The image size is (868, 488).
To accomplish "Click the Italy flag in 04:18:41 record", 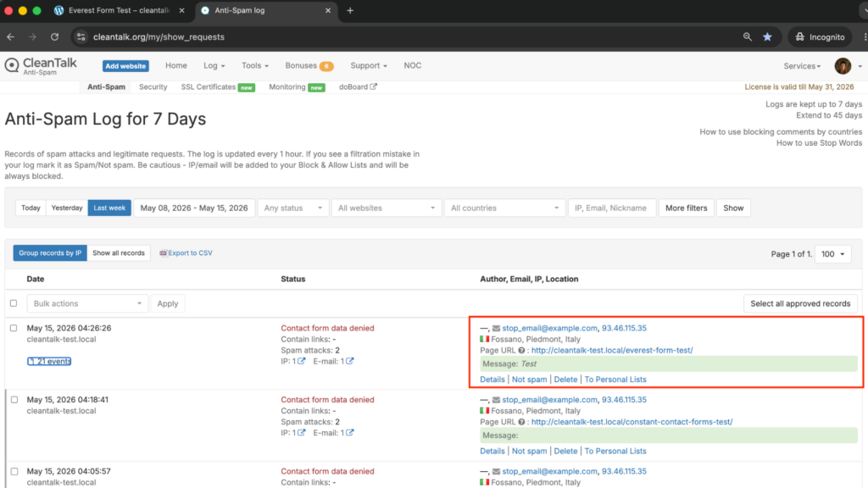I will point(484,411).
